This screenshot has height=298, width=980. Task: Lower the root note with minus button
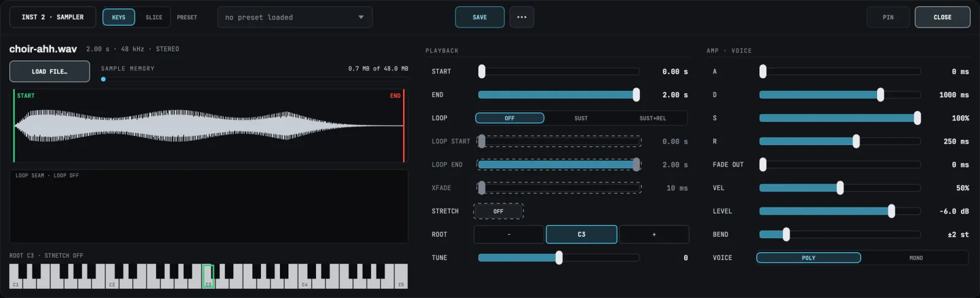(x=509, y=234)
